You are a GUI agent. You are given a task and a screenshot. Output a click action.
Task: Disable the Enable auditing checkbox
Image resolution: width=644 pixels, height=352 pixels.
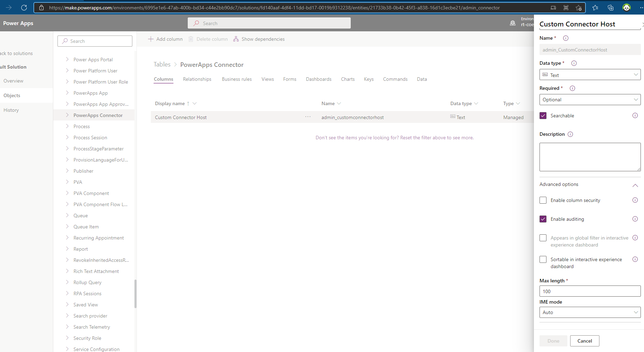(543, 219)
